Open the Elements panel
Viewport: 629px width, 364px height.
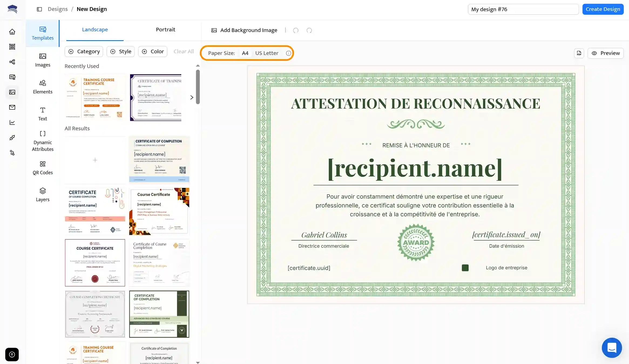tap(43, 87)
